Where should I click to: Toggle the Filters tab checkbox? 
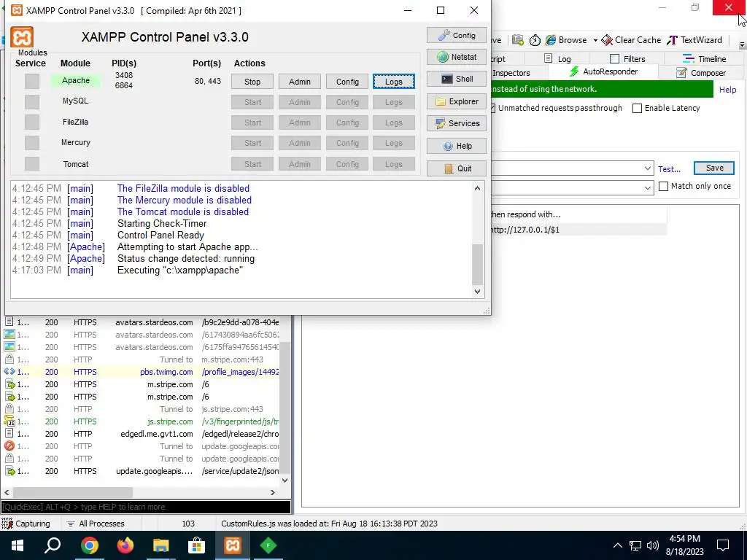(x=614, y=58)
